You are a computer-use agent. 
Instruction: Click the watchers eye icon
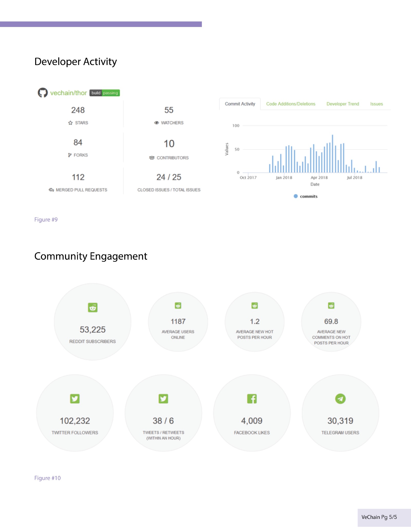[156, 123]
